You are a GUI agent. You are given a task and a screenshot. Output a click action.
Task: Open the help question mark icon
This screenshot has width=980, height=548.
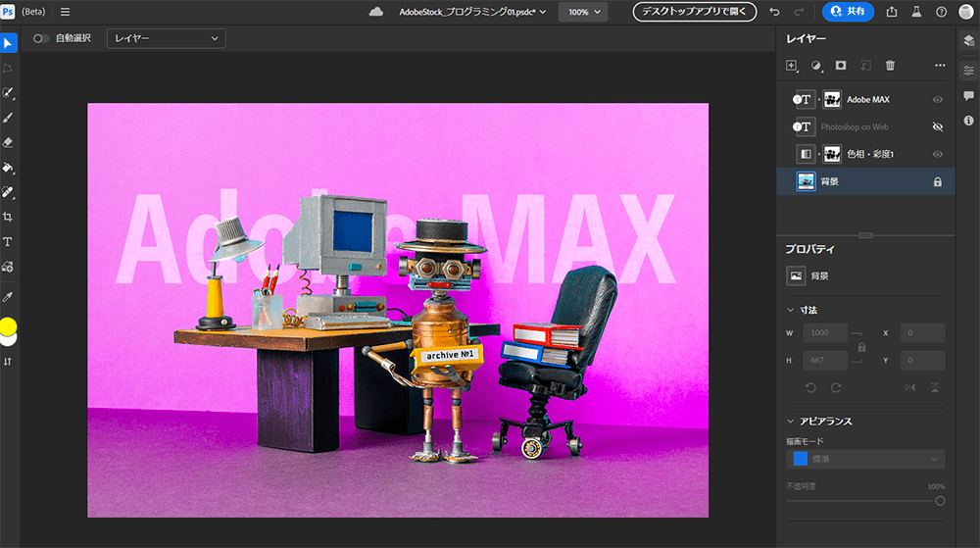(x=941, y=12)
